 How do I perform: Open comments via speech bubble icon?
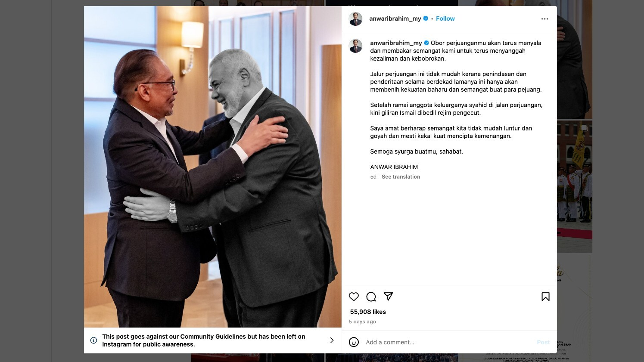tap(371, 297)
